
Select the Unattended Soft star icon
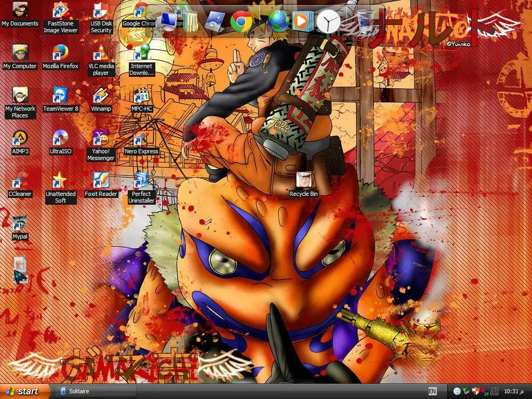pos(60,188)
